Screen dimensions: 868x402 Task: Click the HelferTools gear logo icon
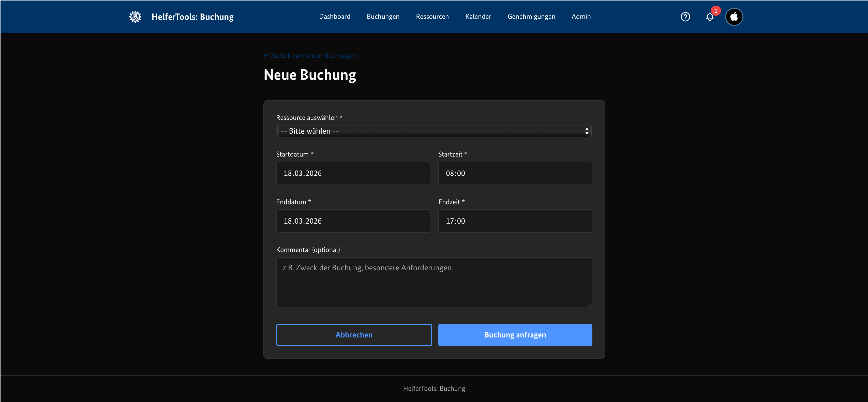tap(135, 17)
